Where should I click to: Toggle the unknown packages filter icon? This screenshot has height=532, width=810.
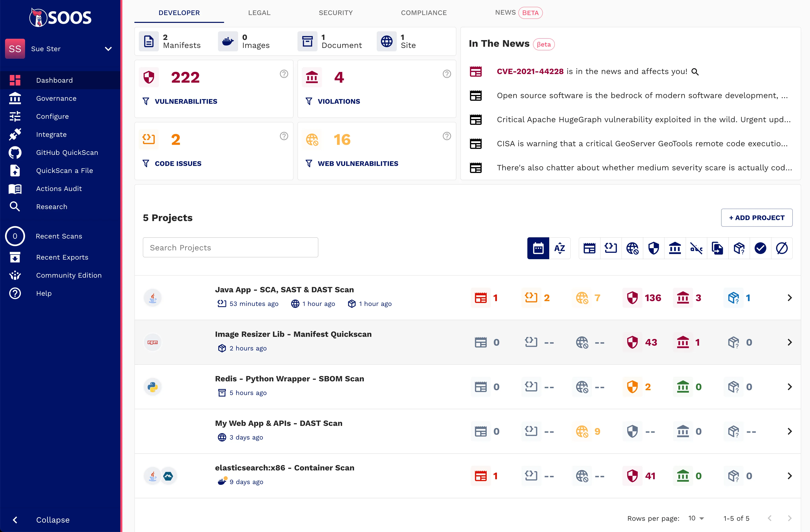point(739,248)
